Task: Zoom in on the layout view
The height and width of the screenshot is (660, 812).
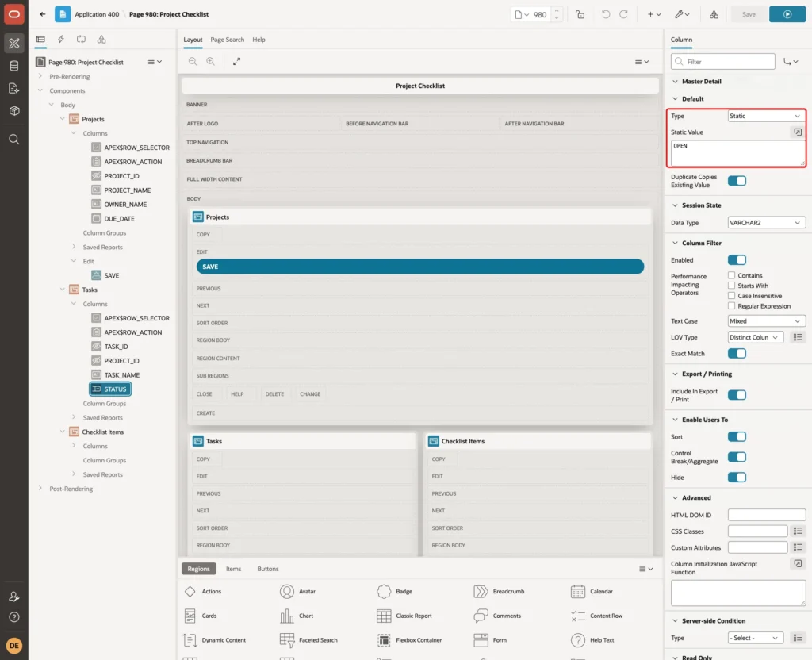Action: click(211, 61)
